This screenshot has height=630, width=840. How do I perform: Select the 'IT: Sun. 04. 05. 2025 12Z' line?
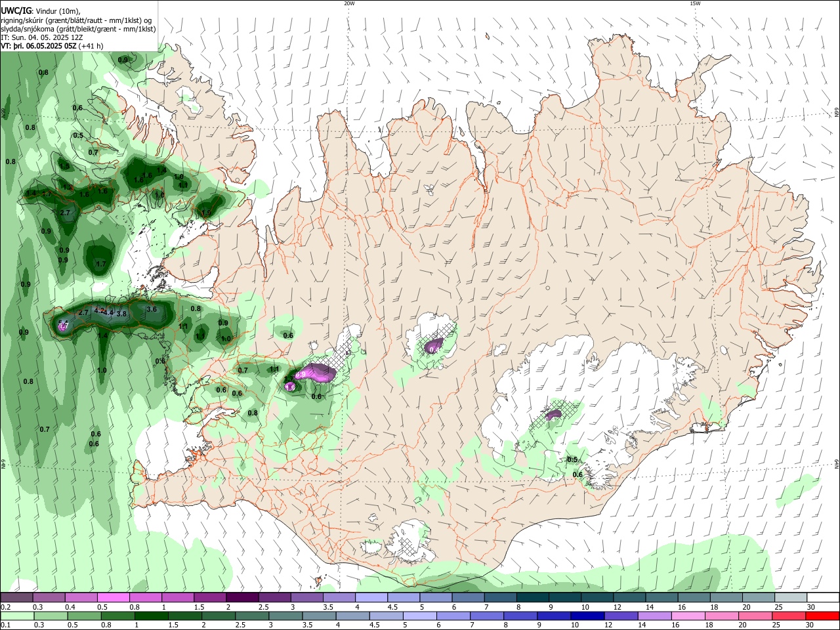[x=42, y=37]
